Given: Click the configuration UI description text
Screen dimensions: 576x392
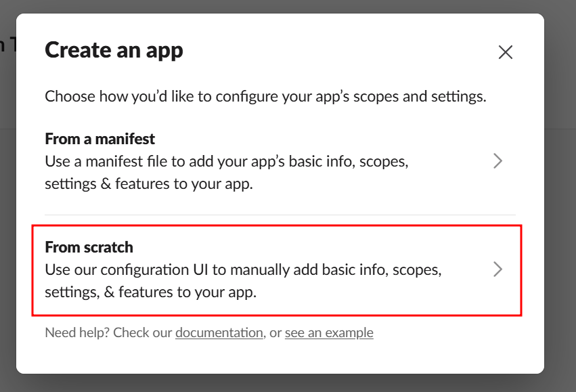Looking at the screenshot, I should click(243, 281).
